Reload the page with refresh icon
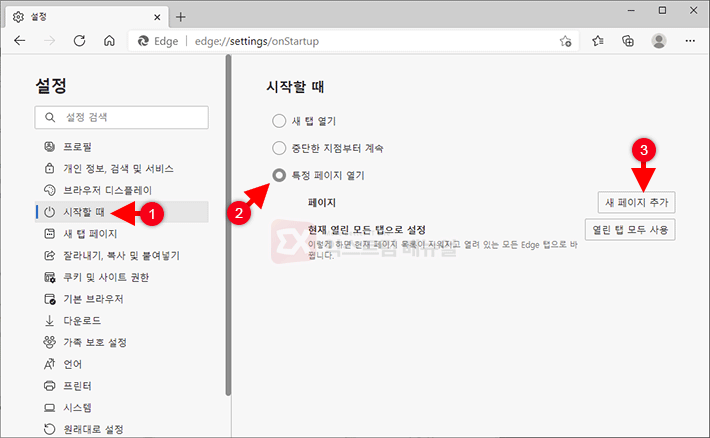710x438 pixels. click(x=79, y=41)
